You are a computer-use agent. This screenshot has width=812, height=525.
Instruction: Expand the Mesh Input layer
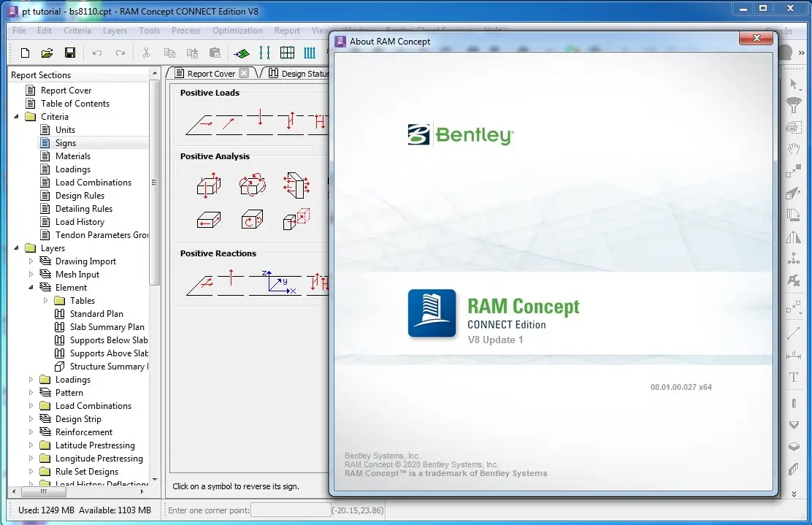click(x=31, y=275)
